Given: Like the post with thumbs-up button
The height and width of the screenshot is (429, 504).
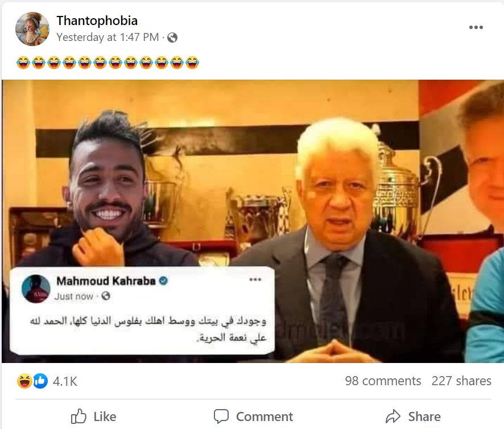Looking at the screenshot, I should click(x=93, y=416).
